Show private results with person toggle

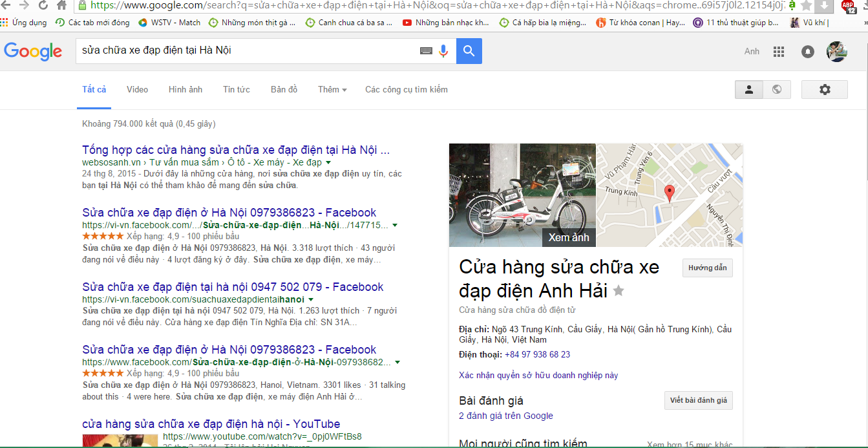[x=749, y=90]
